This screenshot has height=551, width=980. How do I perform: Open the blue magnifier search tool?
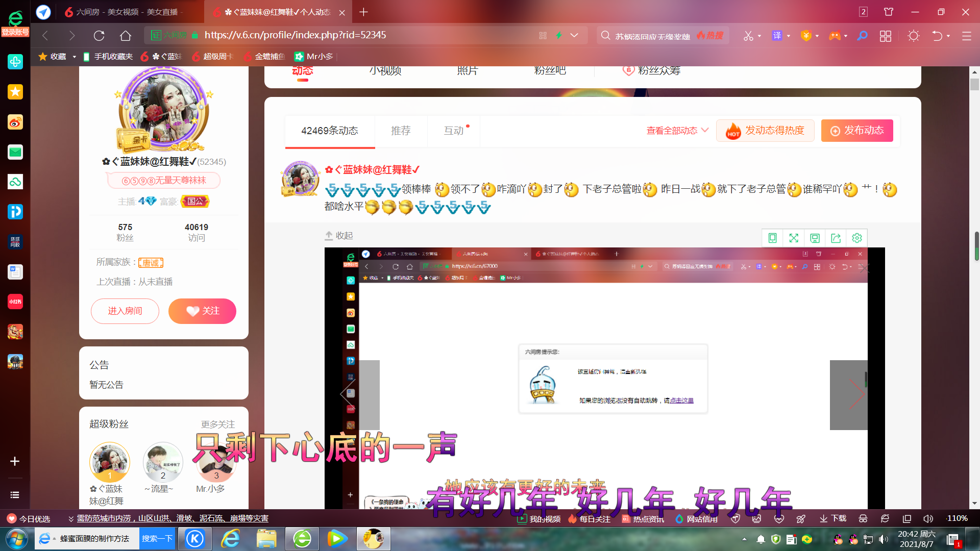862,36
